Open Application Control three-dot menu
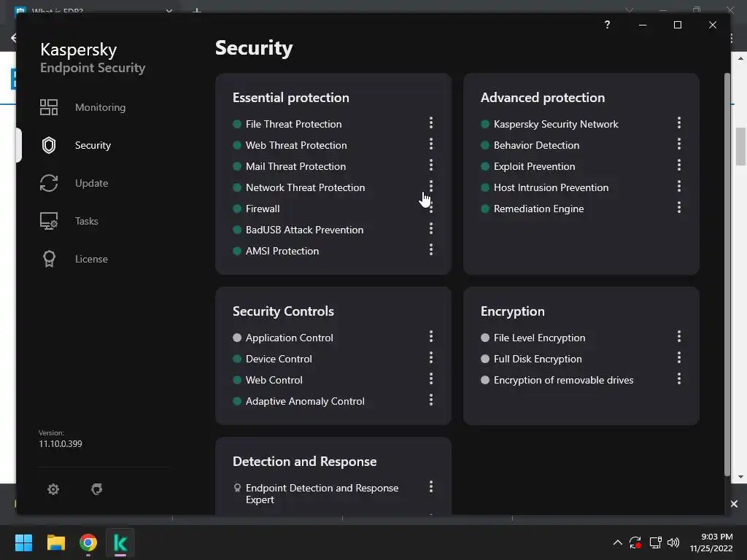747x560 pixels. pyautogui.click(x=431, y=337)
